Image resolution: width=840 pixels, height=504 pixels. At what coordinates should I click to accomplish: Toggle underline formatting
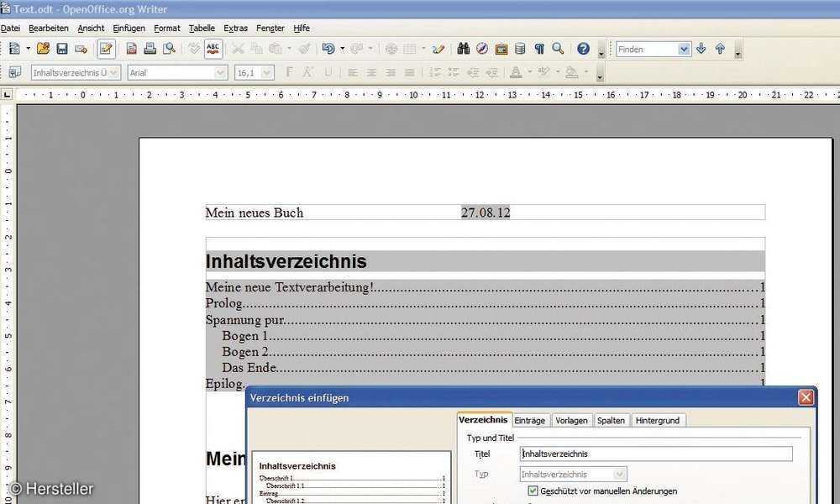328,72
